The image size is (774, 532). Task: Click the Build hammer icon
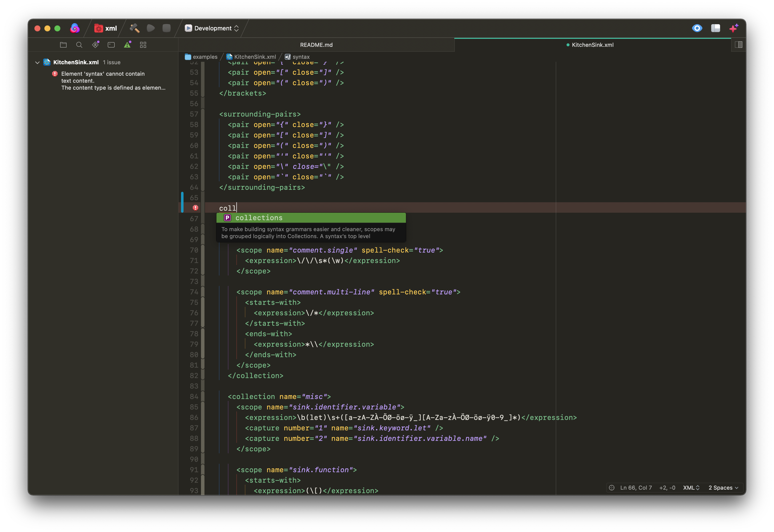click(134, 28)
